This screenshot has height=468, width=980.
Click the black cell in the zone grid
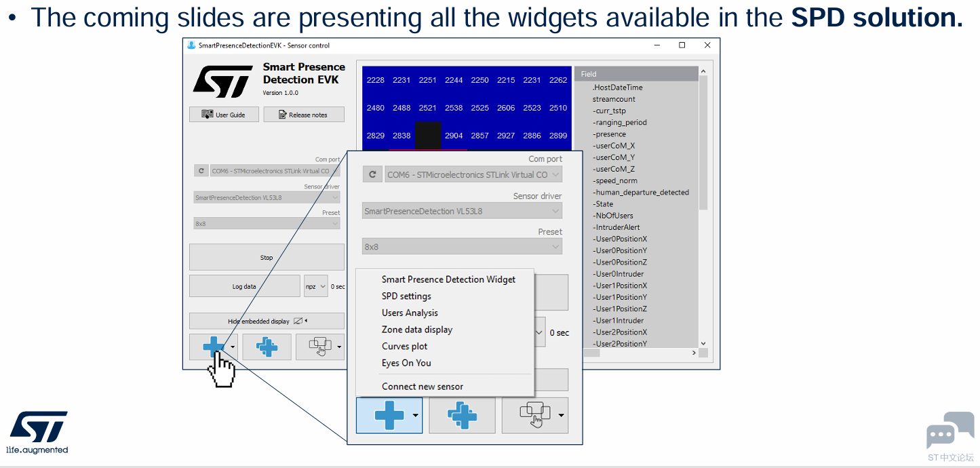(x=428, y=135)
